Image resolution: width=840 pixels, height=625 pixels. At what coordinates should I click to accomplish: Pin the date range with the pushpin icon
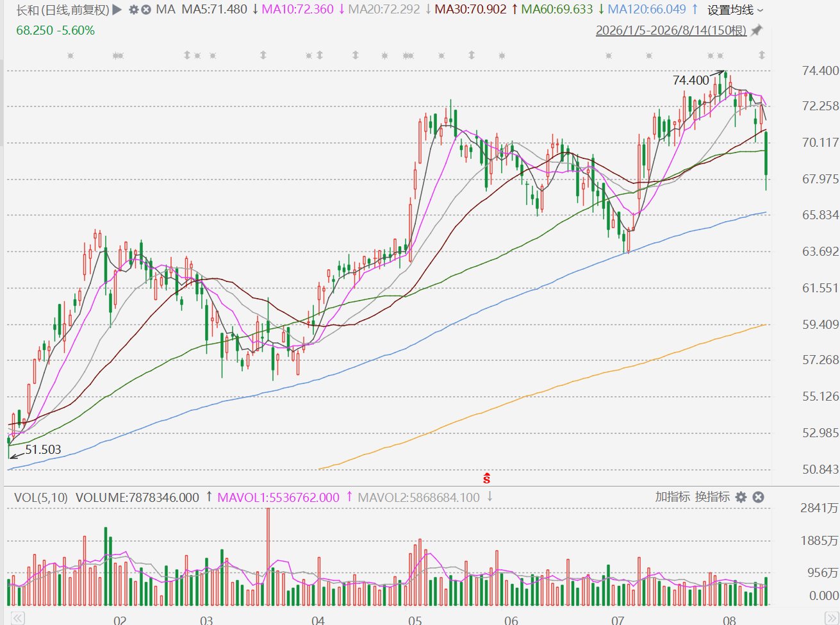(x=757, y=30)
